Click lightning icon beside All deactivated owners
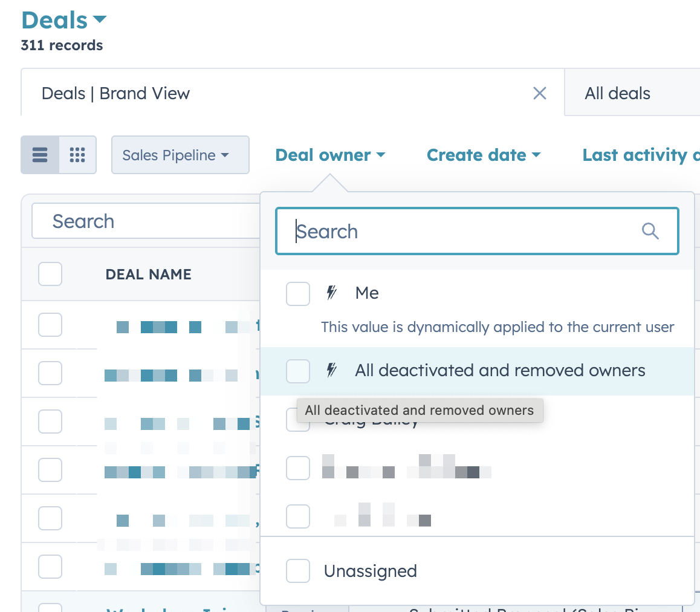Image resolution: width=700 pixels, height=612 pixels. (x=331, y=370)
